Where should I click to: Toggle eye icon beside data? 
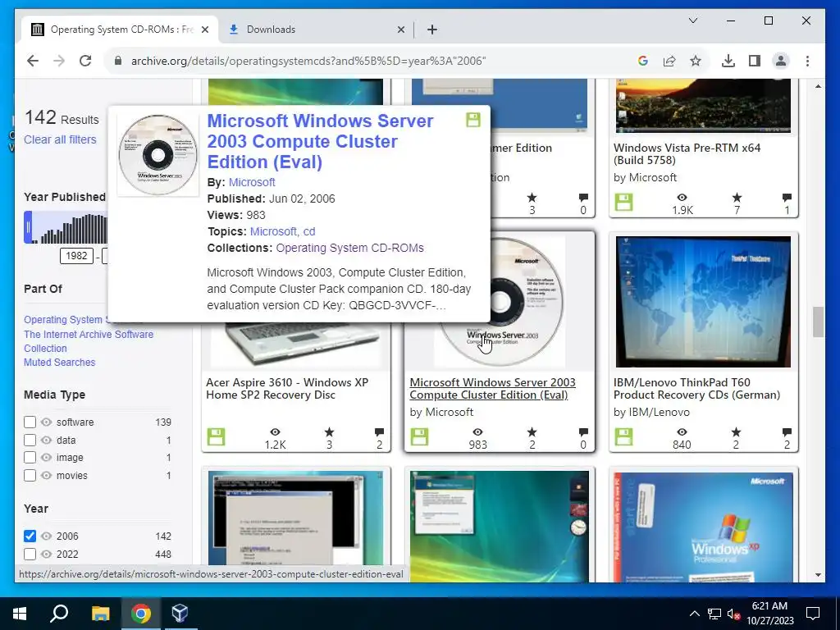(x=47, y=440)
